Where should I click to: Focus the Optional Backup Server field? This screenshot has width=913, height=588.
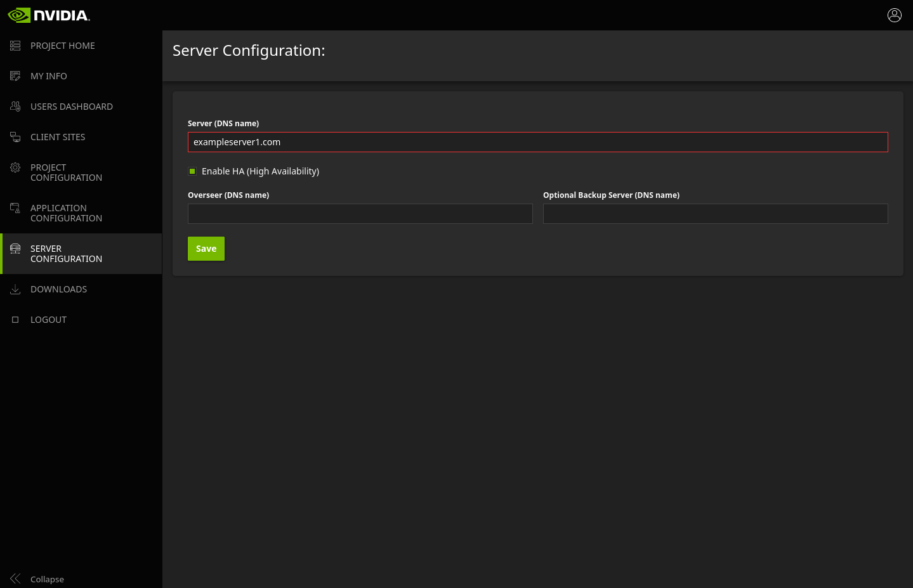pyautogui.click(x=716, y=214)
